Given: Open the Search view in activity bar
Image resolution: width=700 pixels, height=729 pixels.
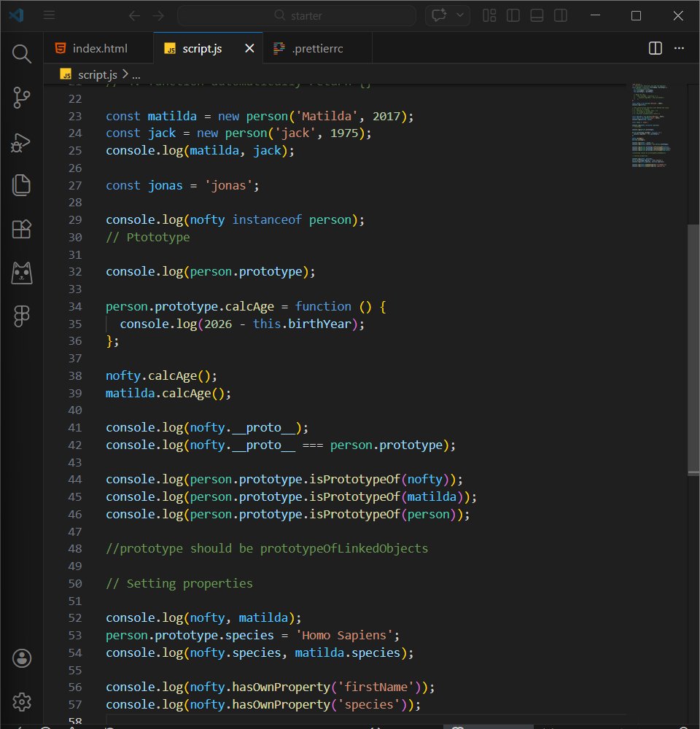Looking at the screenshot, I should (22, 53).
